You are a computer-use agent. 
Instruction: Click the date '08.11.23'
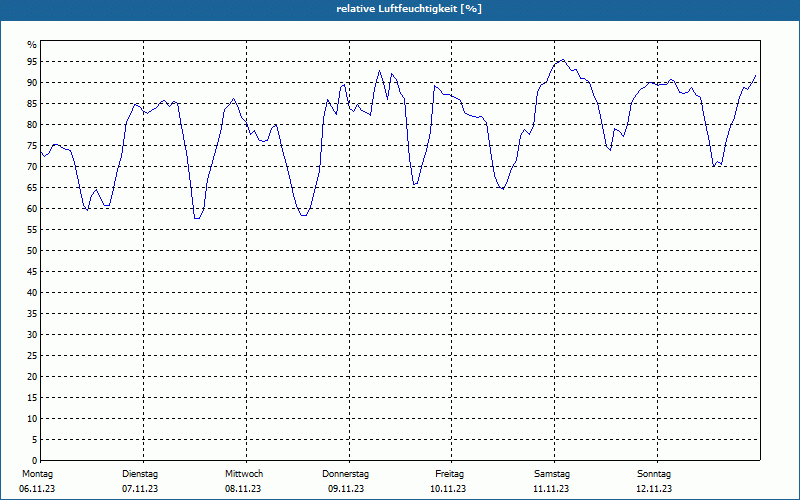243,489
